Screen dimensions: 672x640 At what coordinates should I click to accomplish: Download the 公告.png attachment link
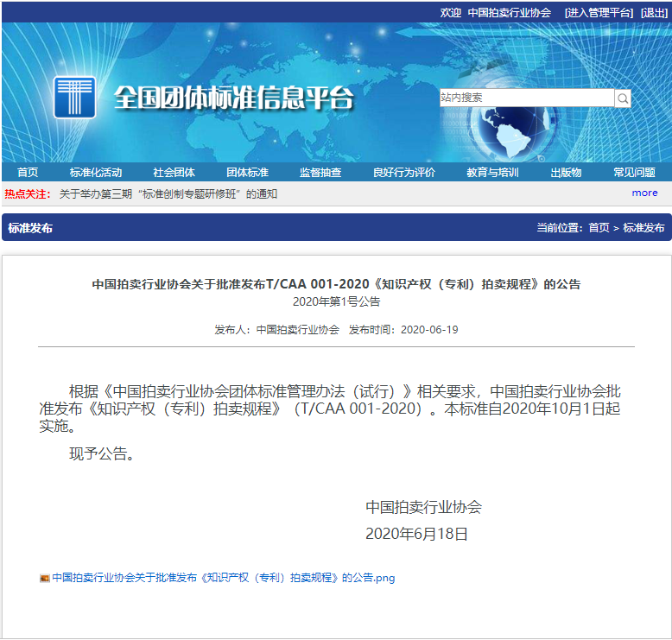point(224,578)
